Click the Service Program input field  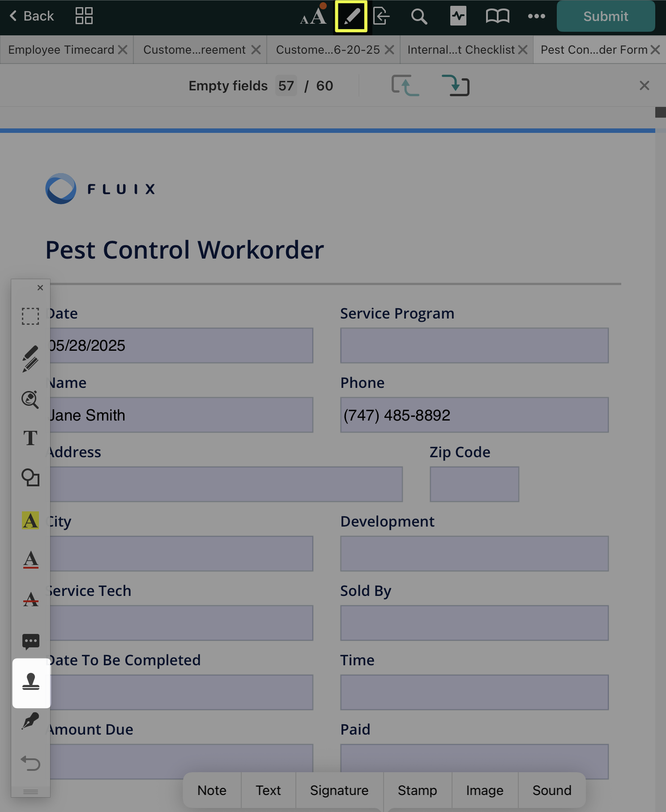[474, 345]
